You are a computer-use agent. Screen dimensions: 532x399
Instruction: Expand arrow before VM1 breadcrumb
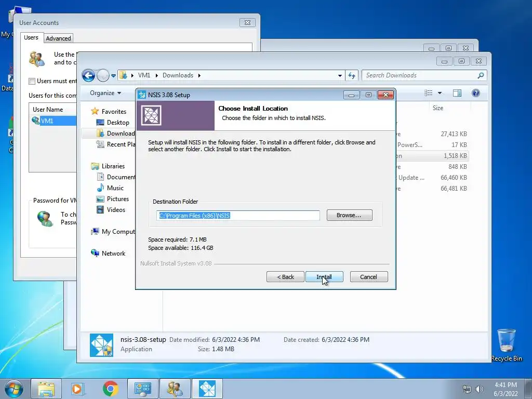[x=132, y=75]
